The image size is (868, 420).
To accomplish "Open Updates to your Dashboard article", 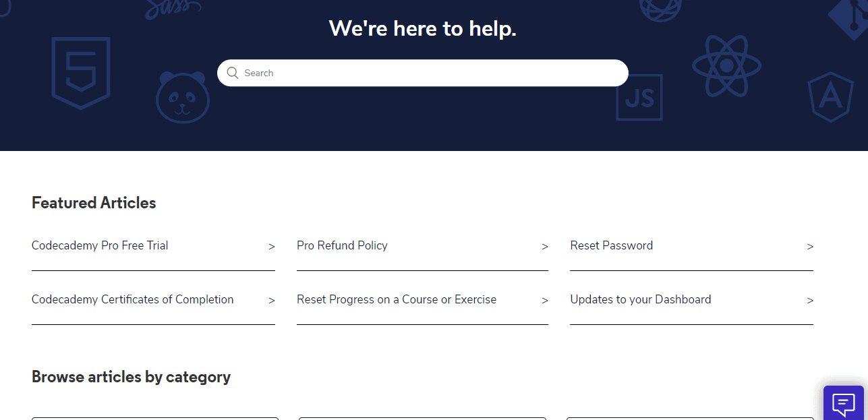I will pos(641,299).
